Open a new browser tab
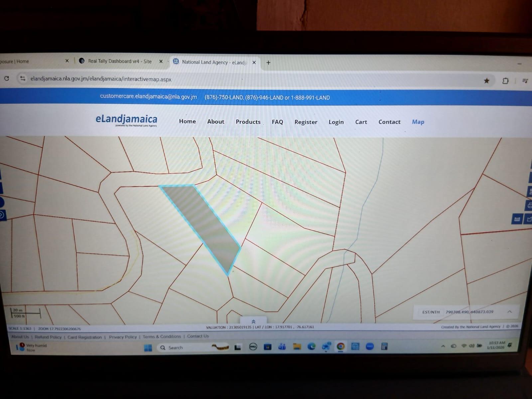This screenshot has height=399, width=532. pos(268,63)
